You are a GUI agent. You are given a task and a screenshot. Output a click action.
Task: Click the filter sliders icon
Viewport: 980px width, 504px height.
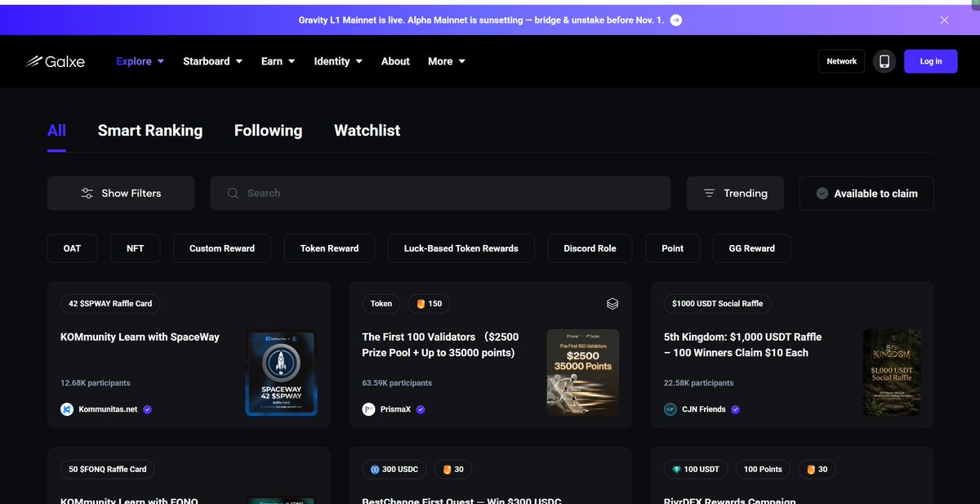(87, 194)
